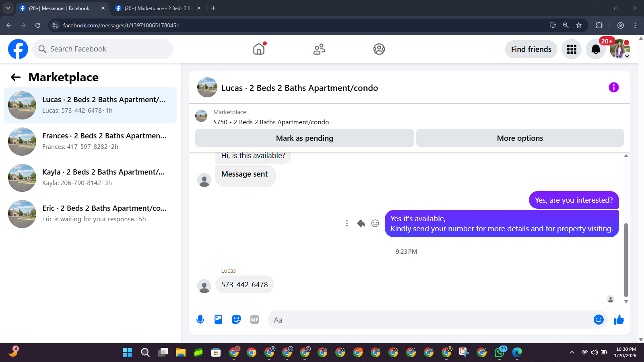Viewport: 644px width, 362px height.
Task: Open more actions on the availability message
Action: pyautogui.click(x=347, y=223)
